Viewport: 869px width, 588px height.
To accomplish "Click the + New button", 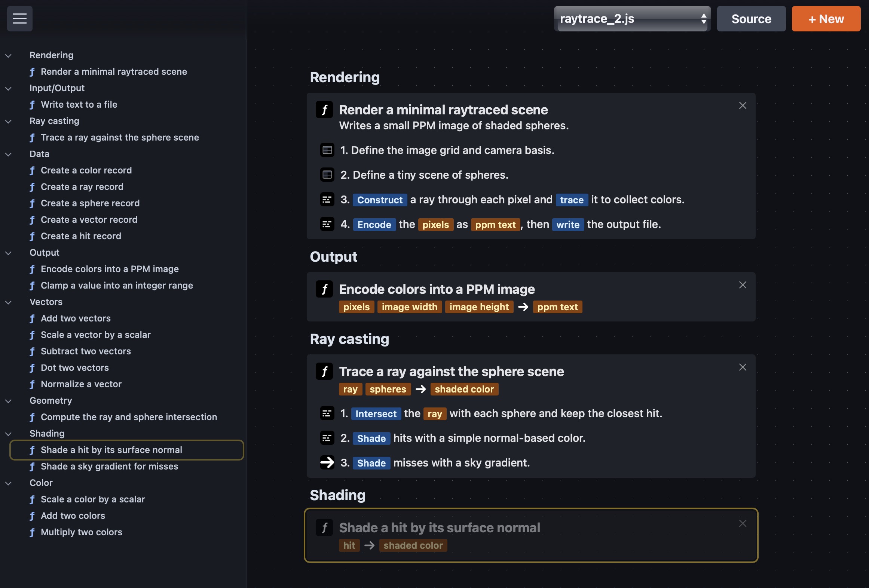I will pos(826,18).
